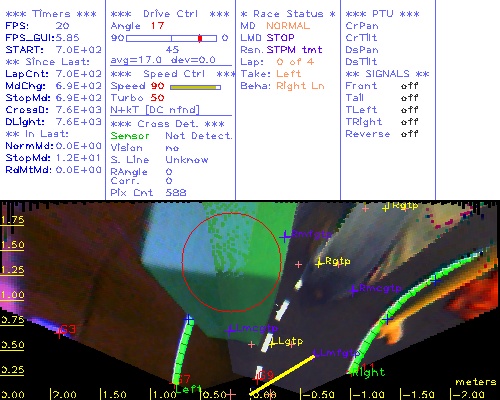Image resolution: width=500 pixels, height=400 pixels.
Task: Click the Front signal off status
Action: pos(409,86)
